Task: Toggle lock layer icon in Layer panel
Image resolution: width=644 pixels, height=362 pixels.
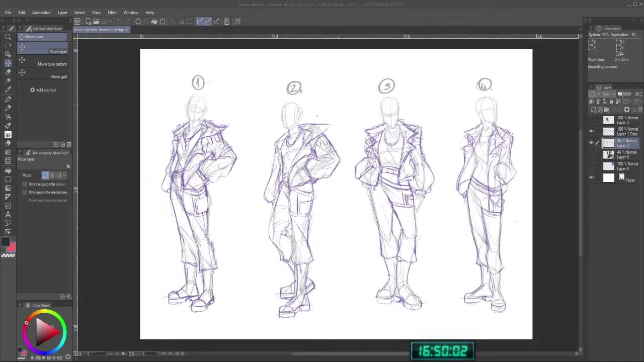Action: [x=611, y=102]
